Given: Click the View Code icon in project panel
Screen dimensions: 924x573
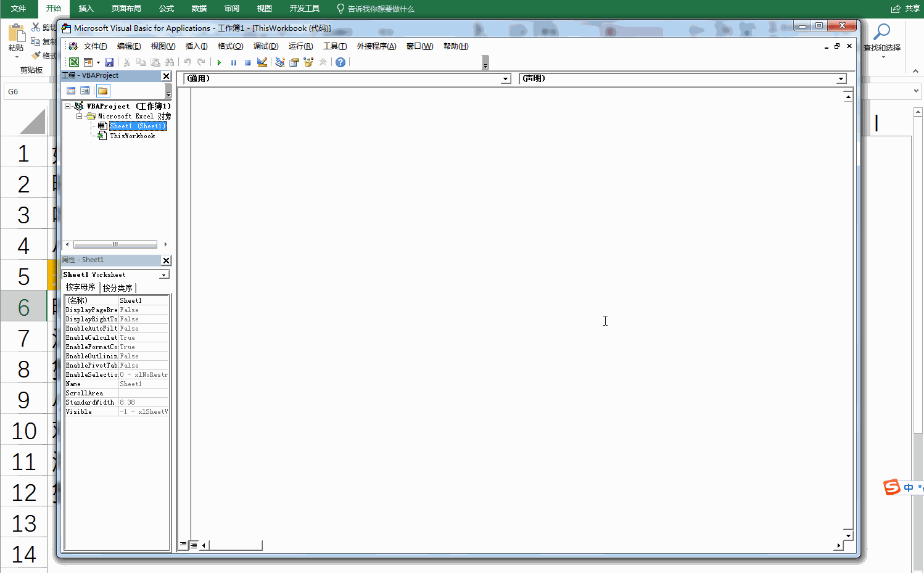Looking at the screenshot, I should [71, 91].
